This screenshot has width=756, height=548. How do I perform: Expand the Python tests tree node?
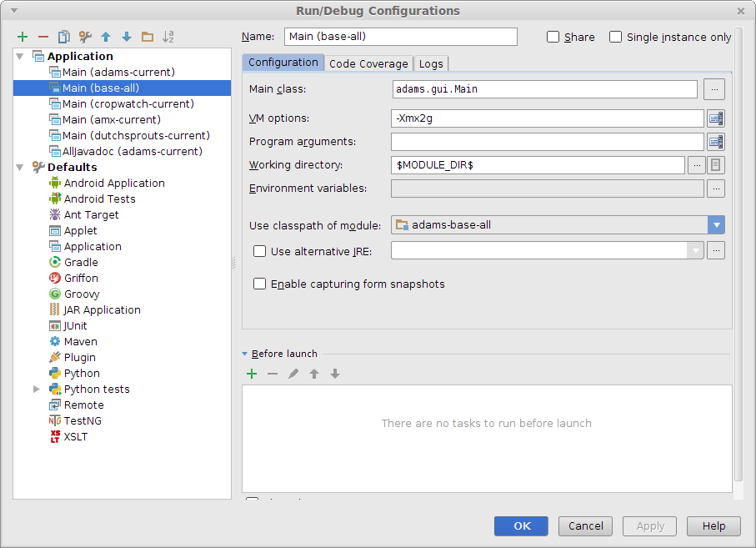click(37, 389)
